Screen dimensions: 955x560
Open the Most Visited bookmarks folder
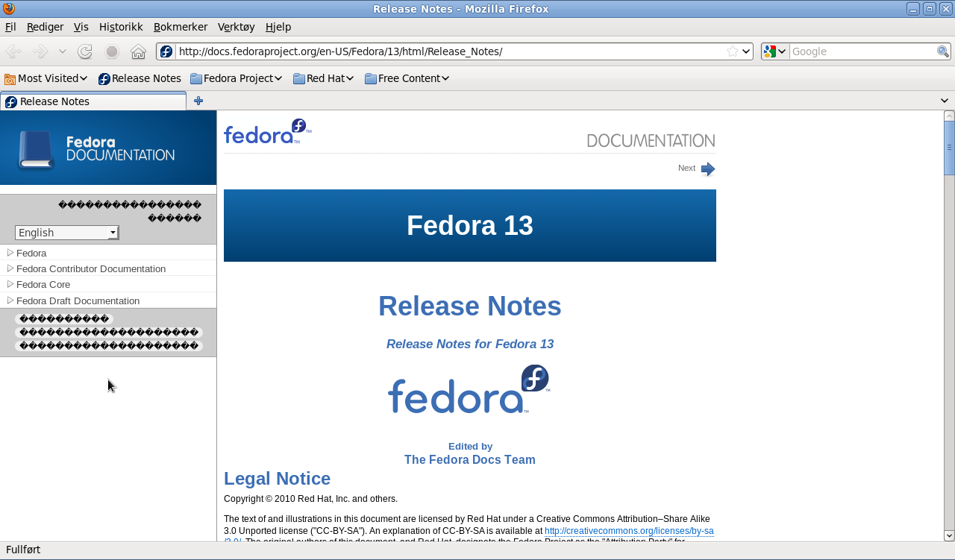pyautogui.click(x=46, y=78)
